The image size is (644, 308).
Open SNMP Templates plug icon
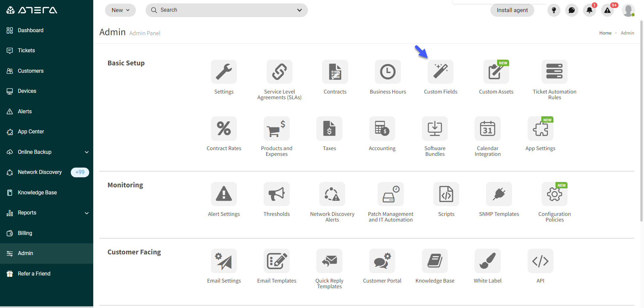tap(499, 194)
